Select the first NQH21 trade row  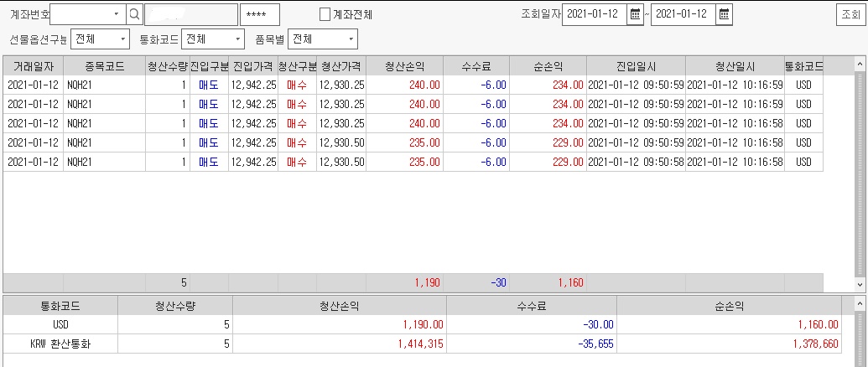pyautogui.click(x=413, y=85)
